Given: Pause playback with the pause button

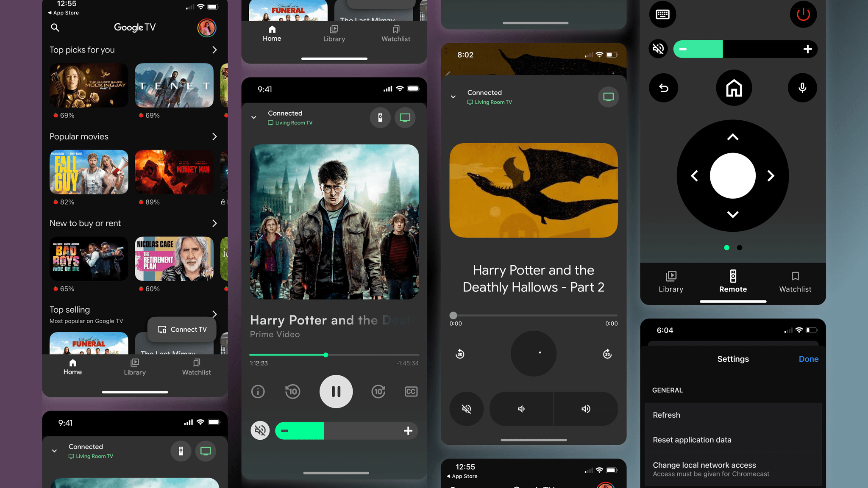Looking at the screenshot, I should [x=336, y=391].
